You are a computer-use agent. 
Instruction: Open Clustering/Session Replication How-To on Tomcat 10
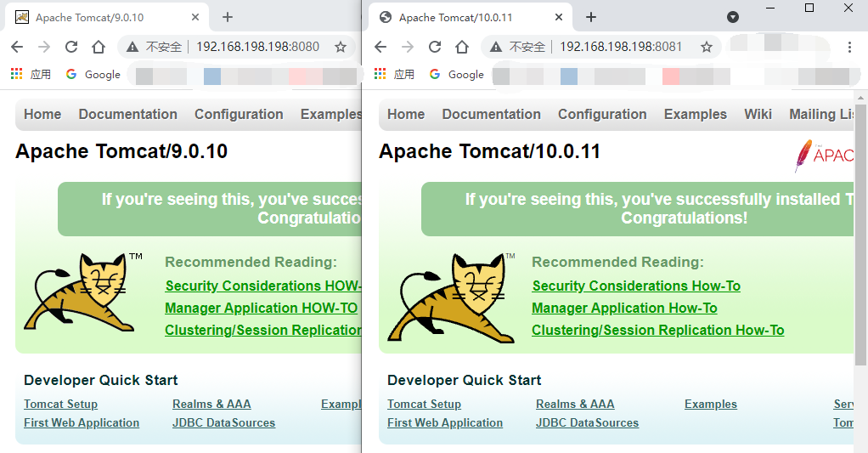pos(657,330)
